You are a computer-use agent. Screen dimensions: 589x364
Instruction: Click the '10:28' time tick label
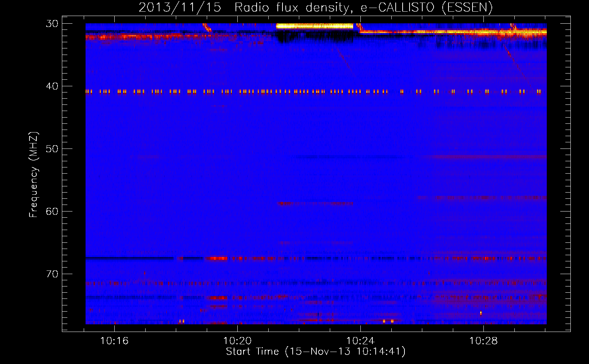tap(483, 341)
